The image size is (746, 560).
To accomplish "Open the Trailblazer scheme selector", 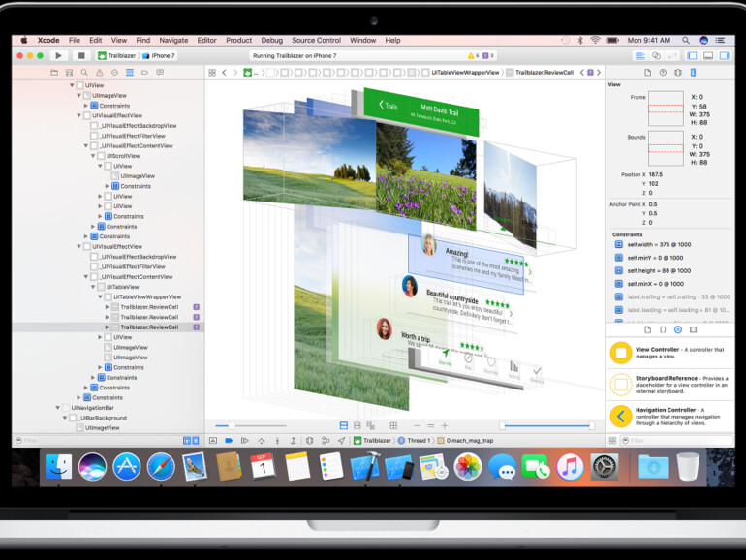I will coord(117,55).
